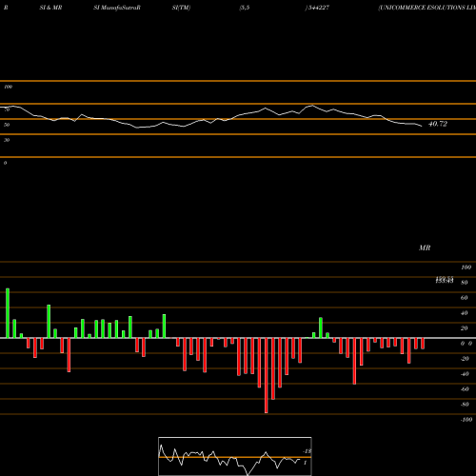Open the mini overview chart thumbnail
The height and width of the screenshot is (476, 476).
[x=235, y=456]
